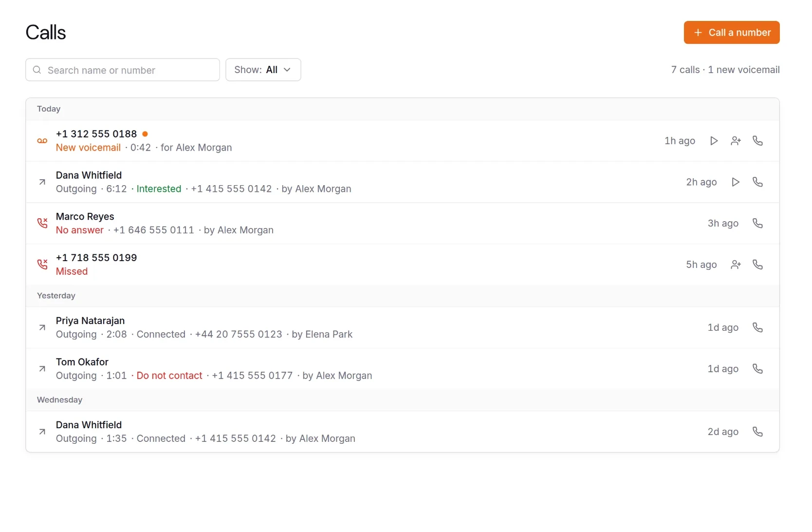This screenshot has width=812, height=532.
Task: Play the voicemail from +1 312 555 0188
Action: point(714,141)
